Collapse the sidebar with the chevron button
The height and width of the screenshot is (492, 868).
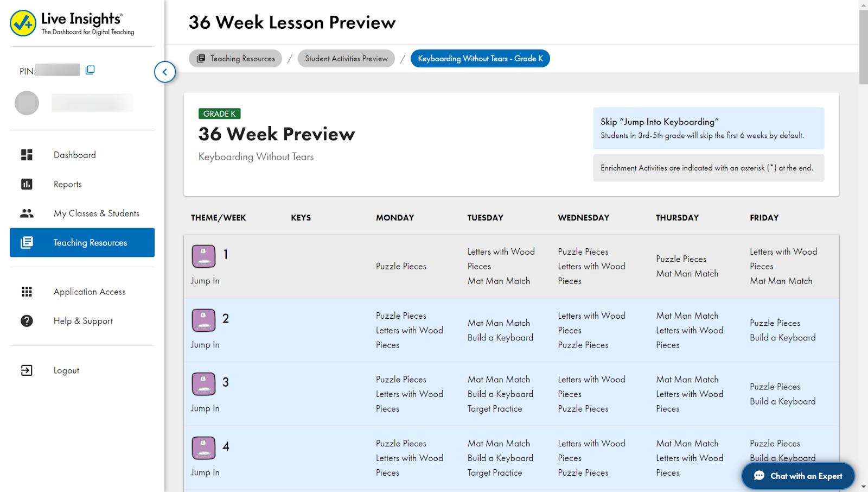tap(165, 72)
